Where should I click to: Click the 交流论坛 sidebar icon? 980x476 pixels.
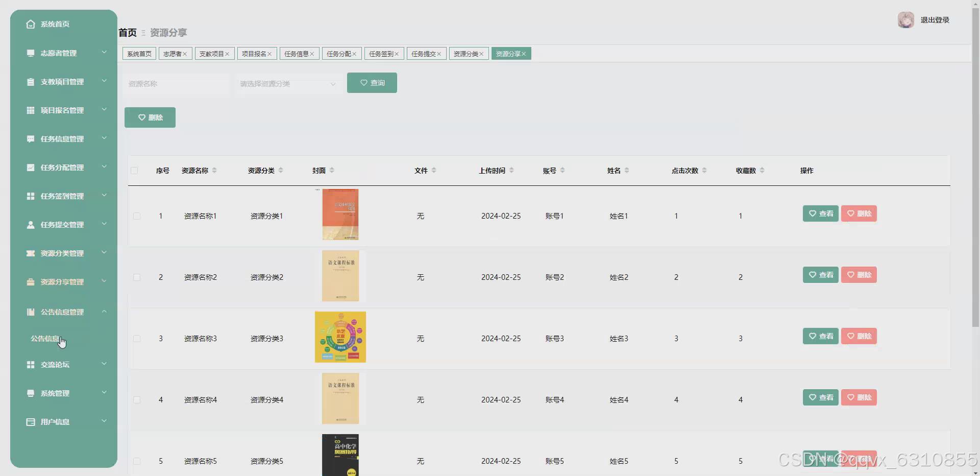pyautogui.click(x=31, y=365)
